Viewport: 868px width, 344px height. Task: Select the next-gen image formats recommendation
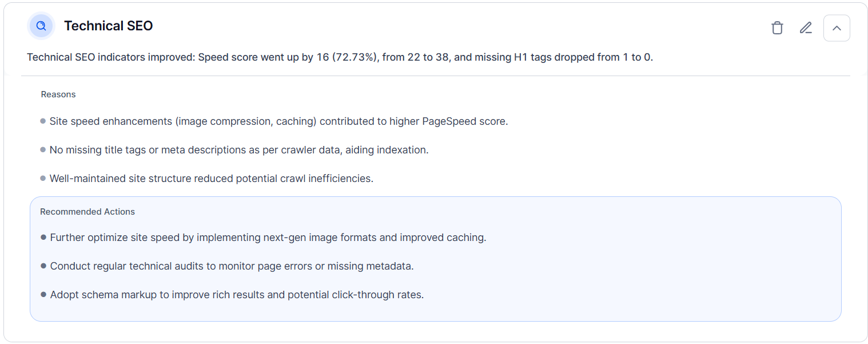coord(268,238)
